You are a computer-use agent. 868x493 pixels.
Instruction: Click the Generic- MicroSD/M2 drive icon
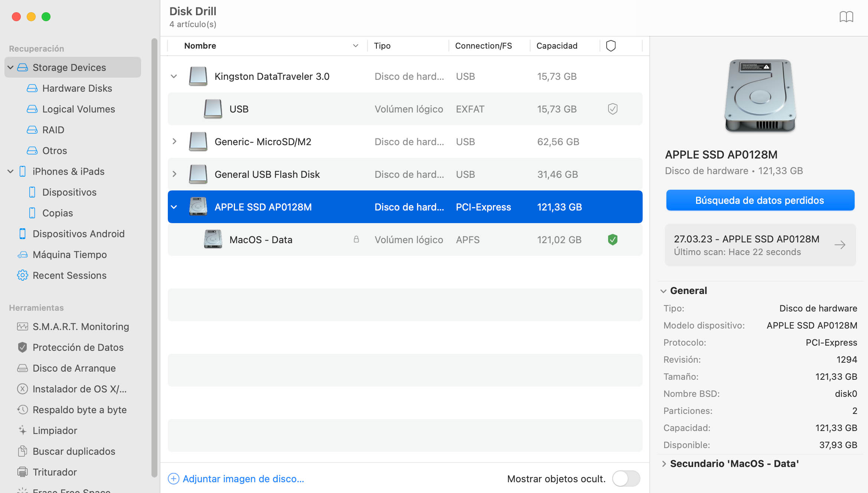[x=198, y=141]
